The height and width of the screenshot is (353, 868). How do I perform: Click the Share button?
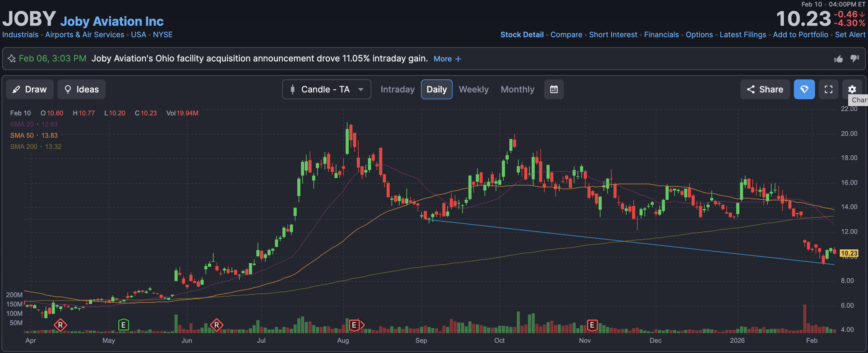coord(764,89)
